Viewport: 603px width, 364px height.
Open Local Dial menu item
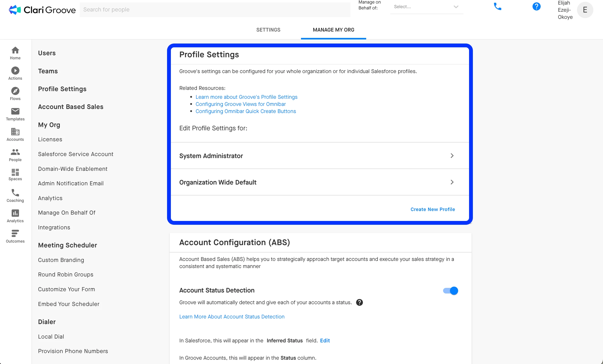pos(51,337)
